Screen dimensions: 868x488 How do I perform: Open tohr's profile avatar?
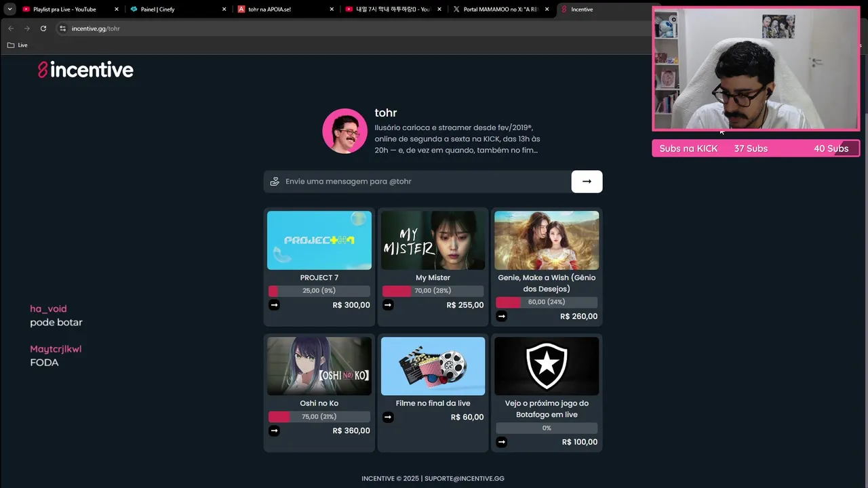(x=344, y=131)
